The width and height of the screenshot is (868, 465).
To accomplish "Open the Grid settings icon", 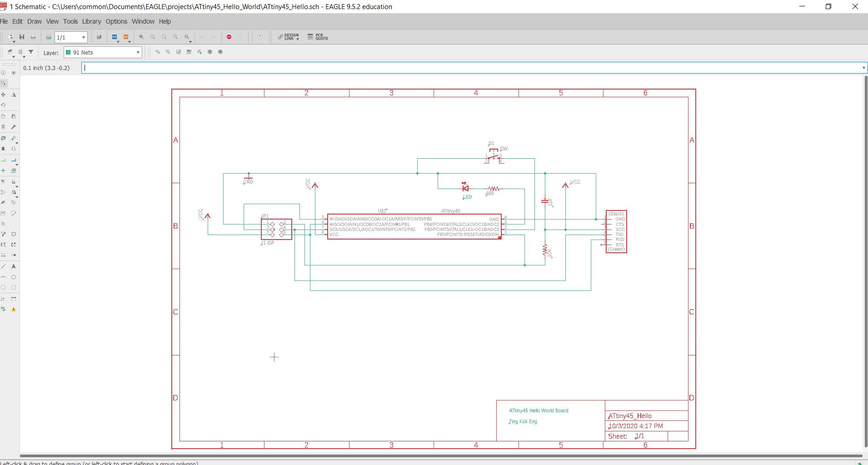I will [20, 52].
